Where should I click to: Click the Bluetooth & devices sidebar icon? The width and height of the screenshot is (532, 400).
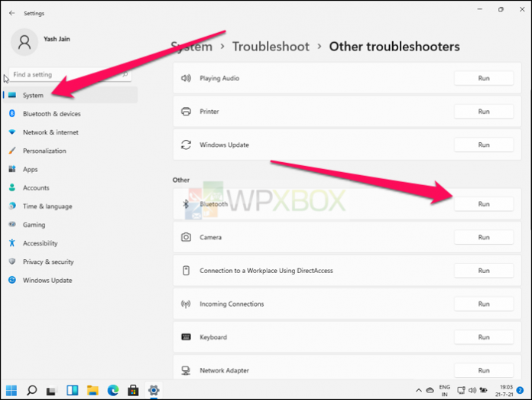point(12,113)
